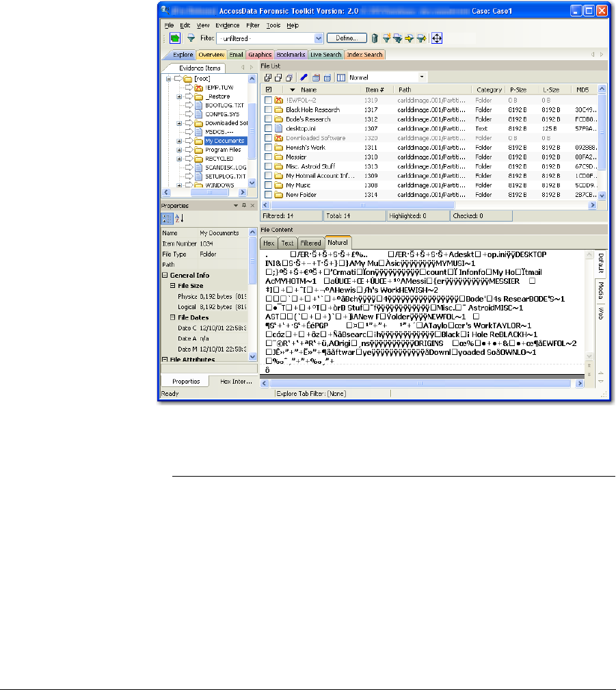Click the Define... button
This screenshot has height=690, width=616.
coord(347,38)
